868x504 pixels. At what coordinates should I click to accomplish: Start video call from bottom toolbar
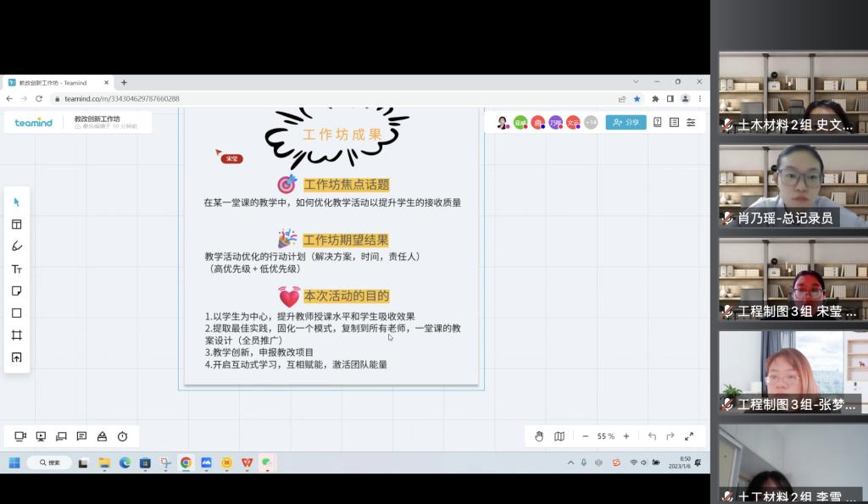pos(20,436)
